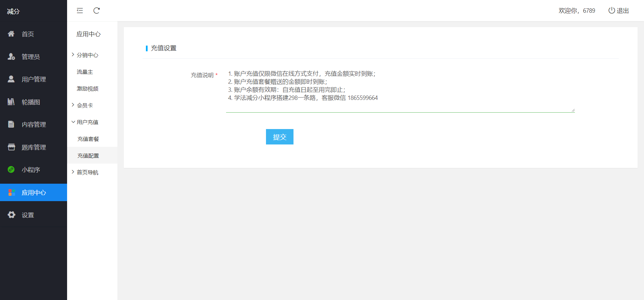The width and height of the screenshot is (644, 300).
Task: Submit the form with the 提交 button
Action: point(279,137)
